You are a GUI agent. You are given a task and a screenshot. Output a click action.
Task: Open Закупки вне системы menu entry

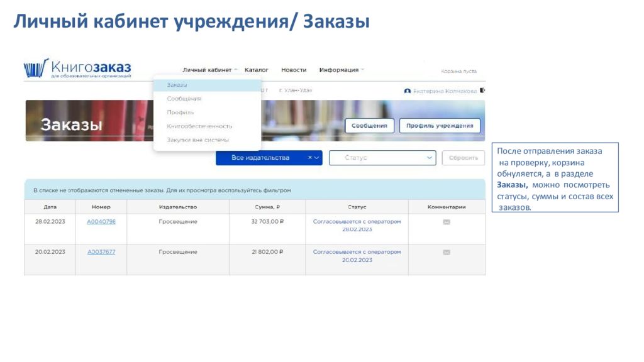click(x=197, y=140)
